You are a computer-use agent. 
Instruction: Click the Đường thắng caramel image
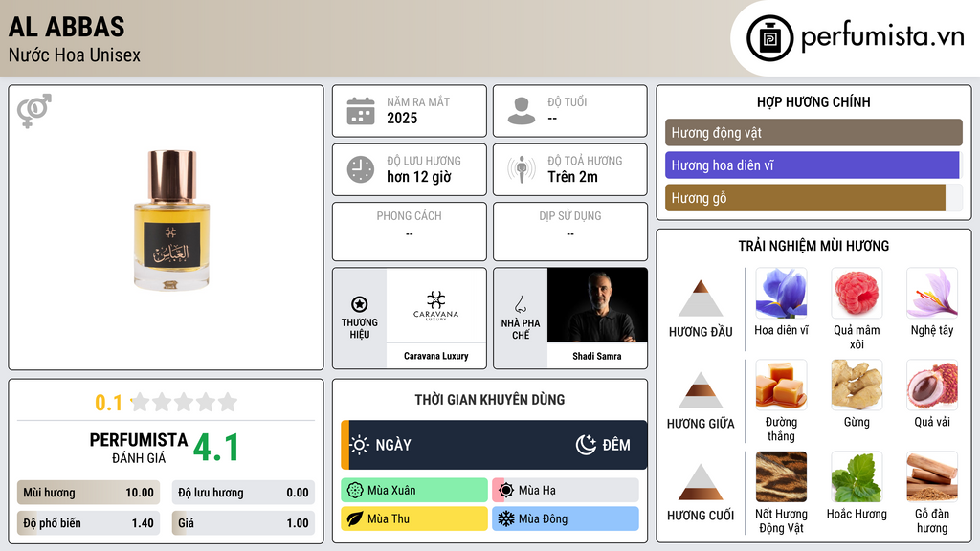click(x=781, y=385)
